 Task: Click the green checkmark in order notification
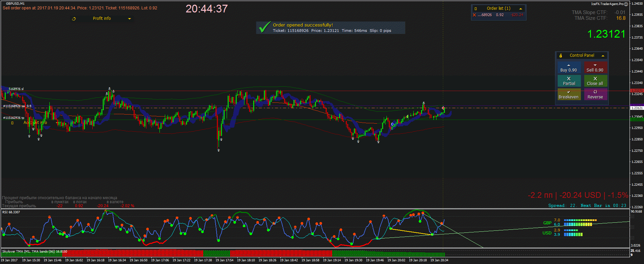265,27
